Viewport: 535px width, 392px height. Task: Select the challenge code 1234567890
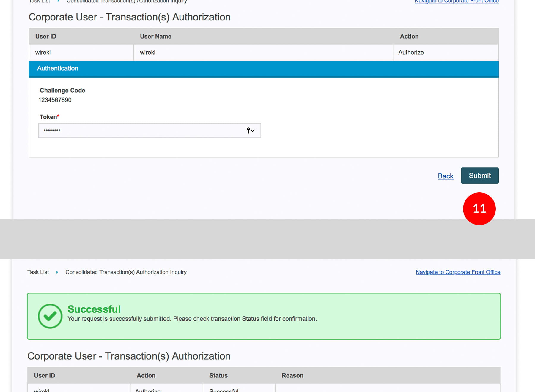click(55, 100)
